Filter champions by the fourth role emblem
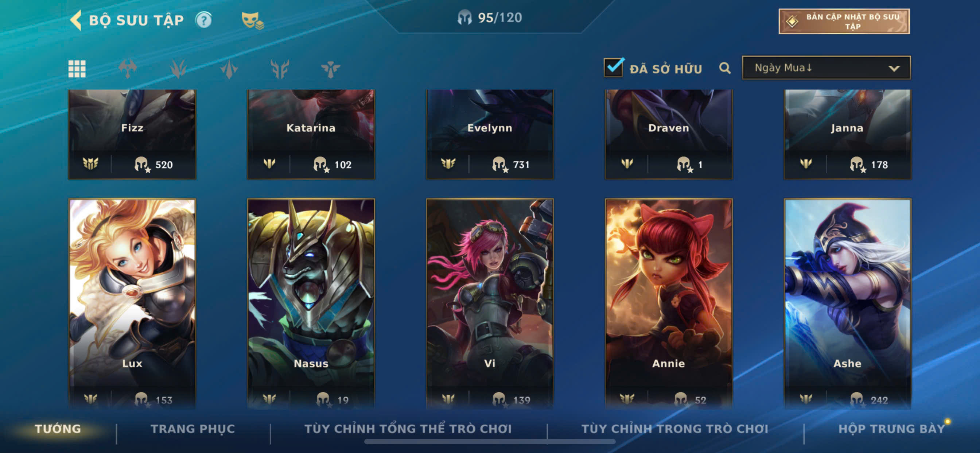980x453 pixels. coord(280,69)
